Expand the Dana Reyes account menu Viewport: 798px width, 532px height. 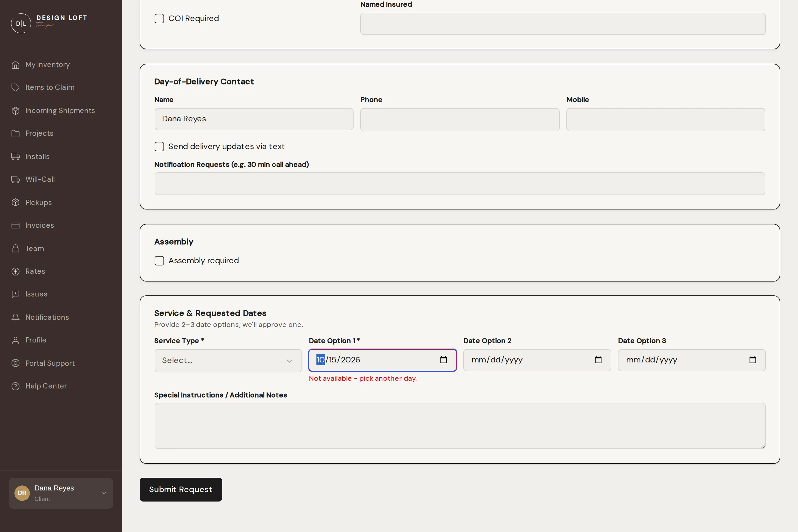click(61, 493)
